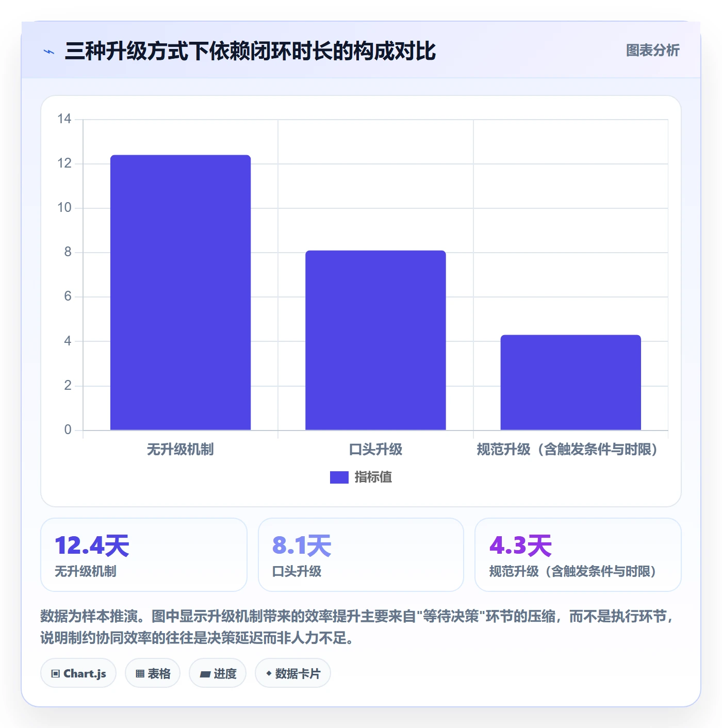Click the lightning icon beside the title
The width and height of the screenshot is (722, 728).
49,52
